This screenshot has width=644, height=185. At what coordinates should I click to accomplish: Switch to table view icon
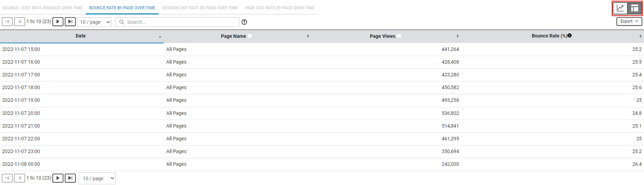(634, 8)
